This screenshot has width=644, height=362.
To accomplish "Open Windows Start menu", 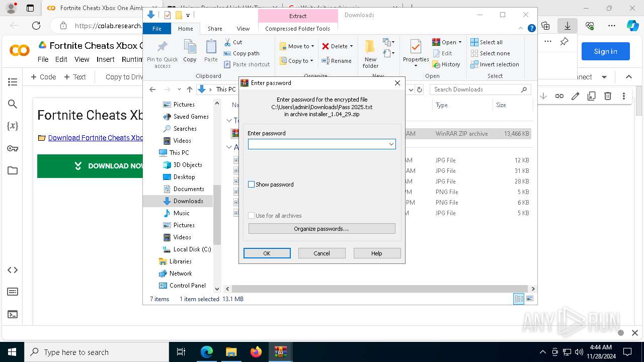I will (12, 352).
